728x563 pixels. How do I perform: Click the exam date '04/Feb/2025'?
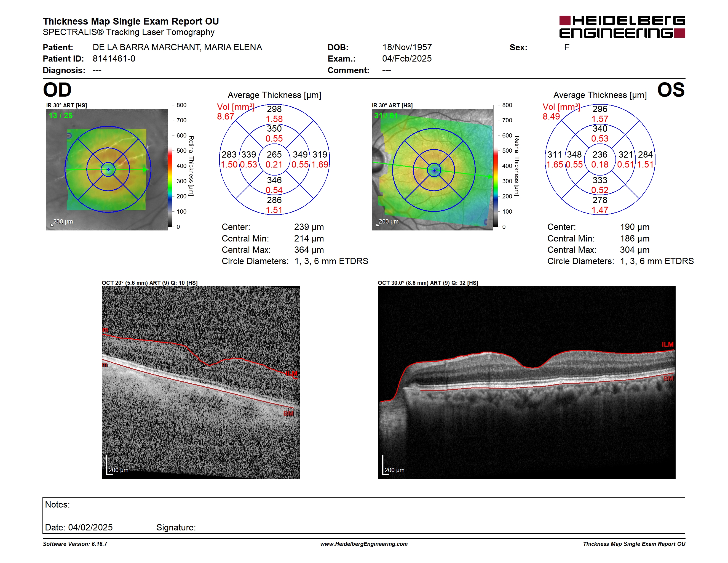[407, 59]
